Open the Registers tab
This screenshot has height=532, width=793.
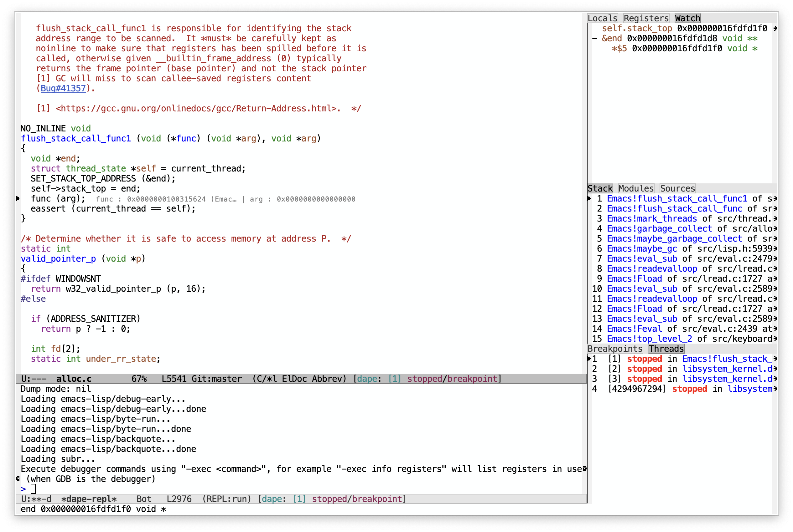click(646, 18)
